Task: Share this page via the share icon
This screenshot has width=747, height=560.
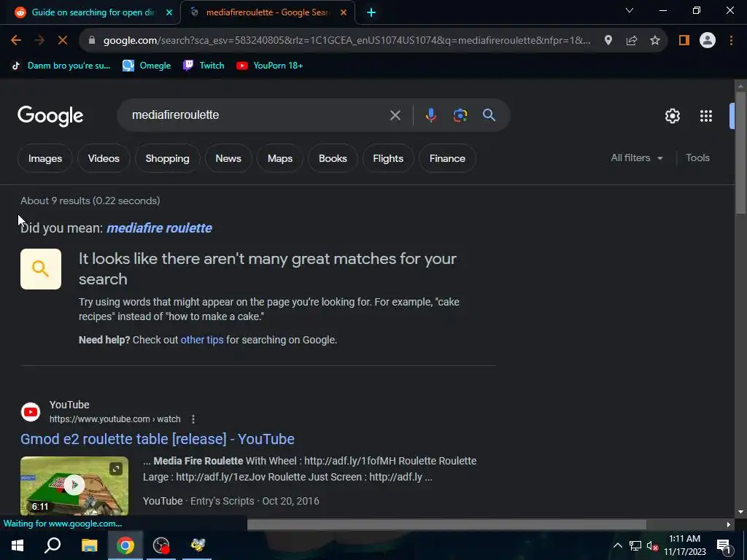Action: pyautogui.click(x=632, y=41)
